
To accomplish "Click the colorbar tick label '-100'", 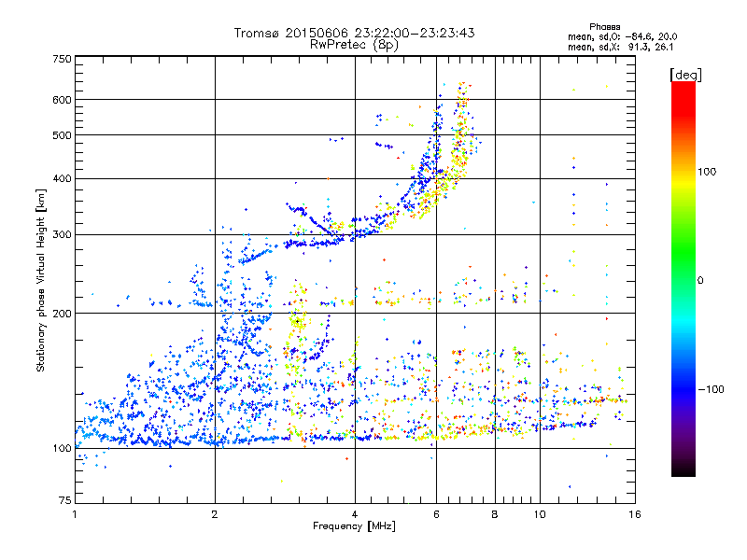I will click(711, 389).
